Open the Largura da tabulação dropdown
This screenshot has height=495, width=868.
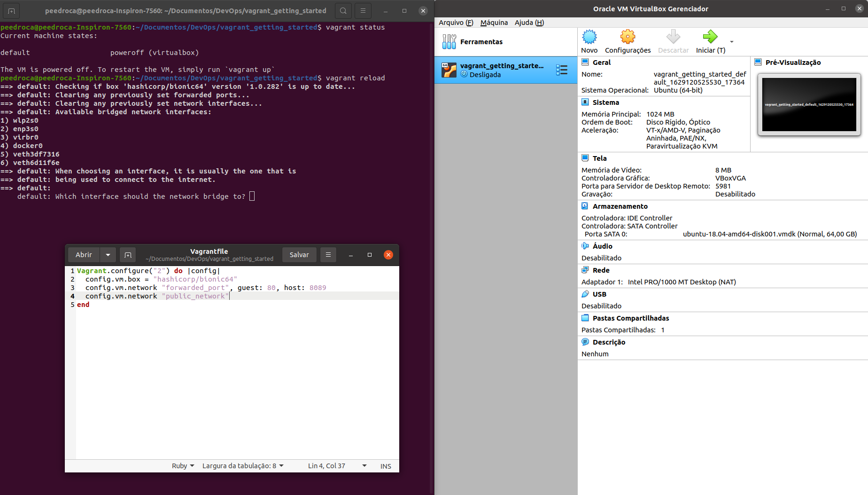pyautogui.click(x=243, y=466)
